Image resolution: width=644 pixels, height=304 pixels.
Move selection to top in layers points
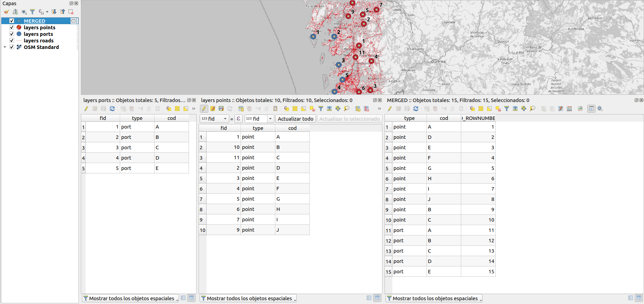pyautogui.click(x=329, y=109)
